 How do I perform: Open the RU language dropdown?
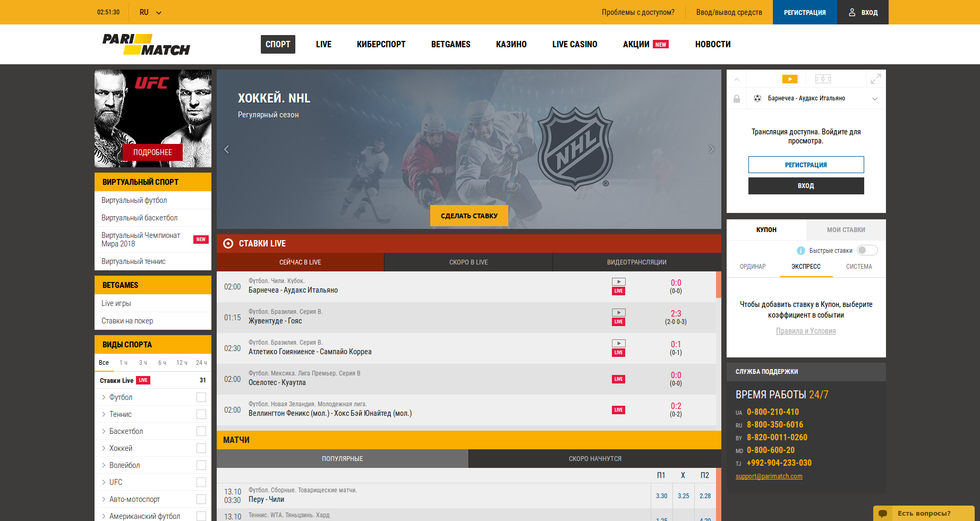[x=150, y=12]
